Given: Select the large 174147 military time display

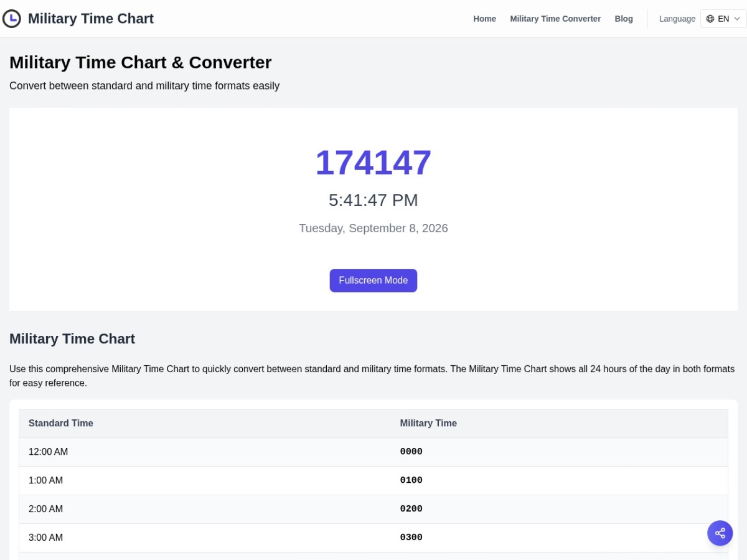Looking at the screenshot, I should pyautogui.click(x=374, y=163).
